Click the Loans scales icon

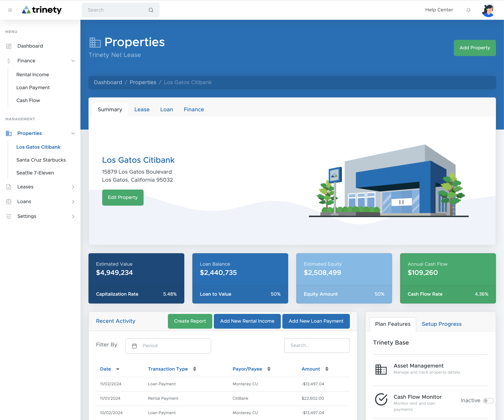pos(9,201)
